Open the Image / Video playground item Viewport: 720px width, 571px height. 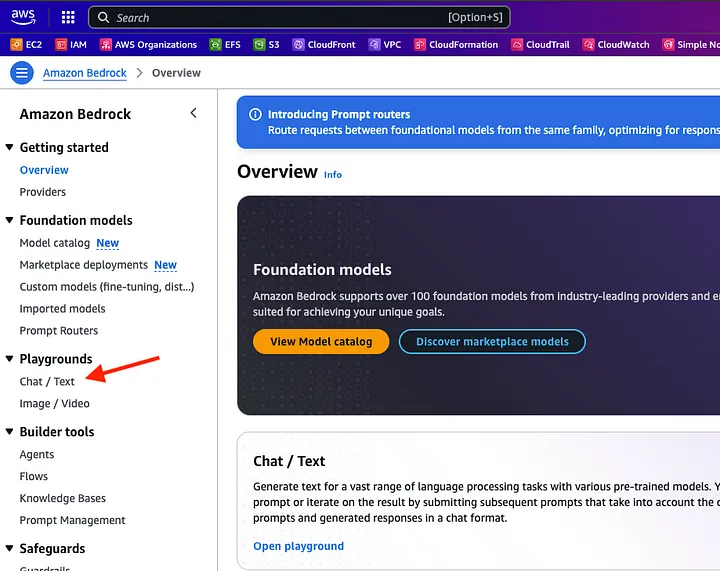(55, 403)
